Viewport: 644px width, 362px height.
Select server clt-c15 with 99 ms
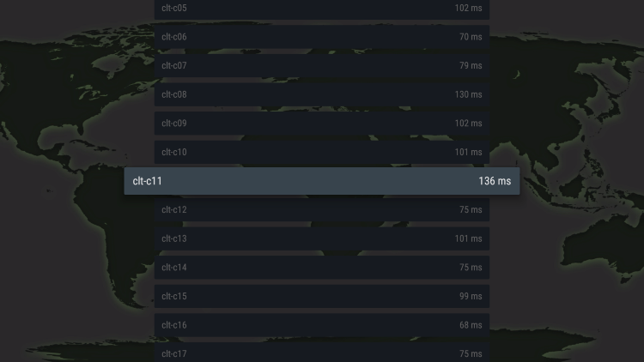[x=322, y=296]
